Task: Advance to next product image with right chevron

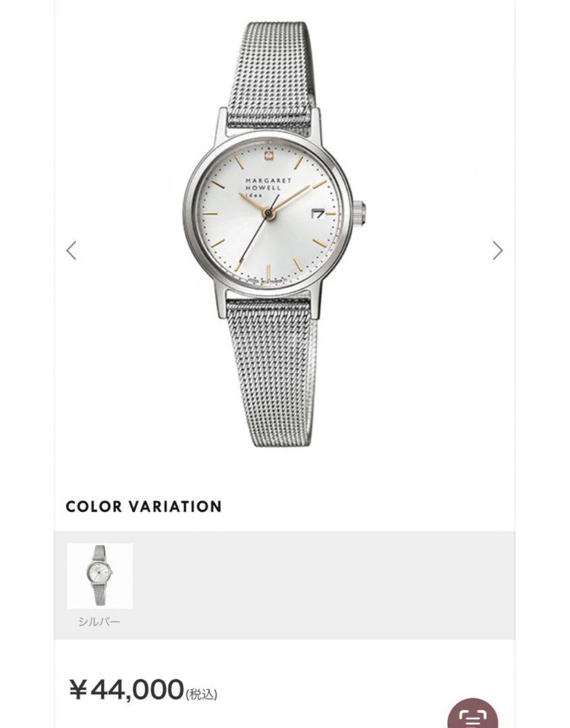Action: [497, 251]
